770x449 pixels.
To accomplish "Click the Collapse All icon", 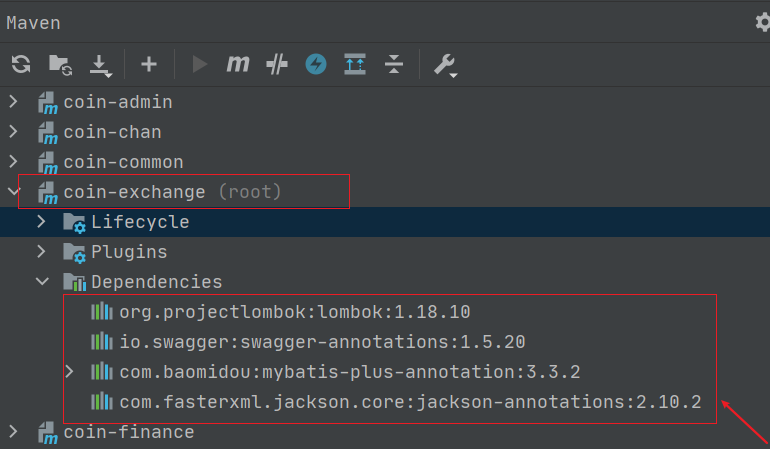I will [x=394, y=65].
